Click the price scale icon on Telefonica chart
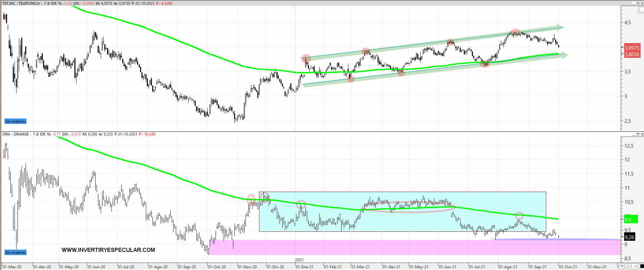Viewport: 644px width, 270px height. click(641, 10)
